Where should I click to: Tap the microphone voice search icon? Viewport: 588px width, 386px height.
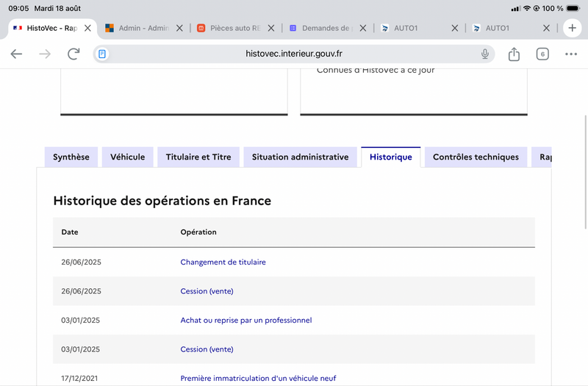(485, 54)
